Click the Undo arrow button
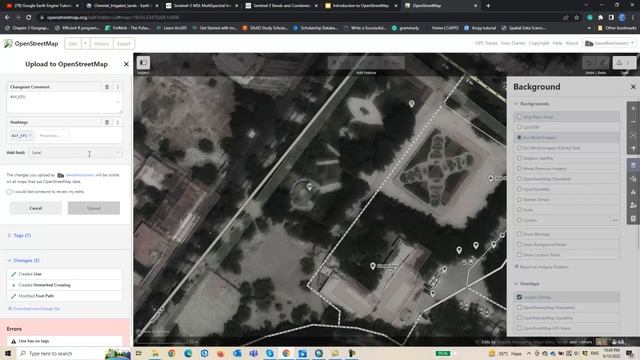 (589, 63)
